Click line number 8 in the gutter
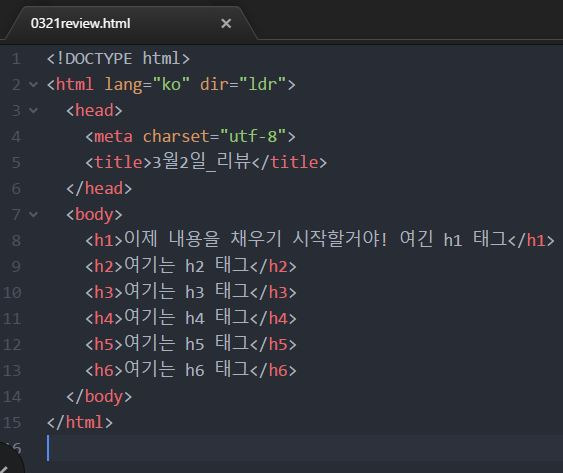The width and height of the screenshot is (563, 473). 16,240
